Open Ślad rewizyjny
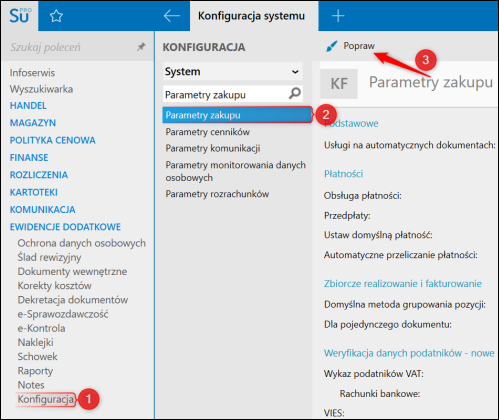This screenshot has height=420, width=499. 49,257
